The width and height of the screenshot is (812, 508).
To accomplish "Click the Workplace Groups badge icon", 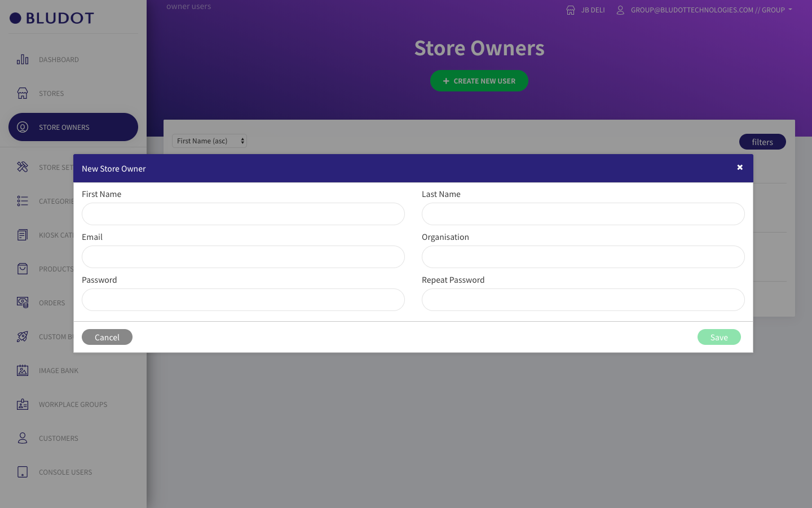I will (x=23, y=404).
